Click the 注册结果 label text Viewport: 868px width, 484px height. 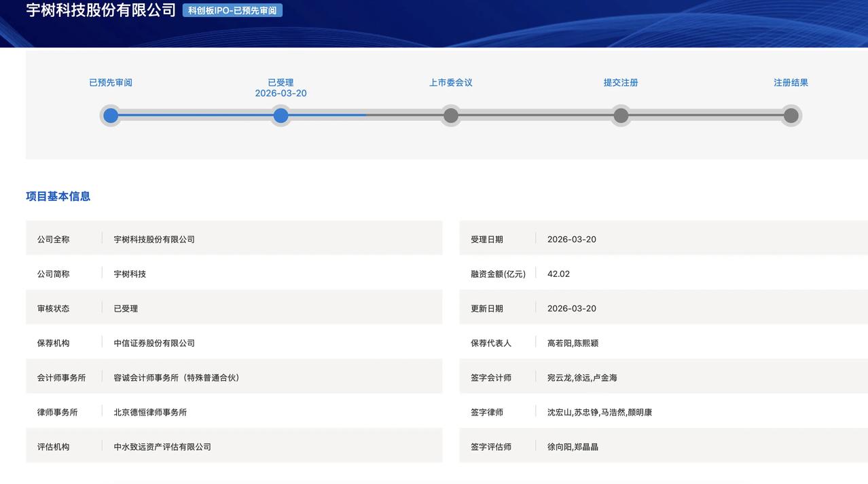pyautogui.click(x=790, y=82)
